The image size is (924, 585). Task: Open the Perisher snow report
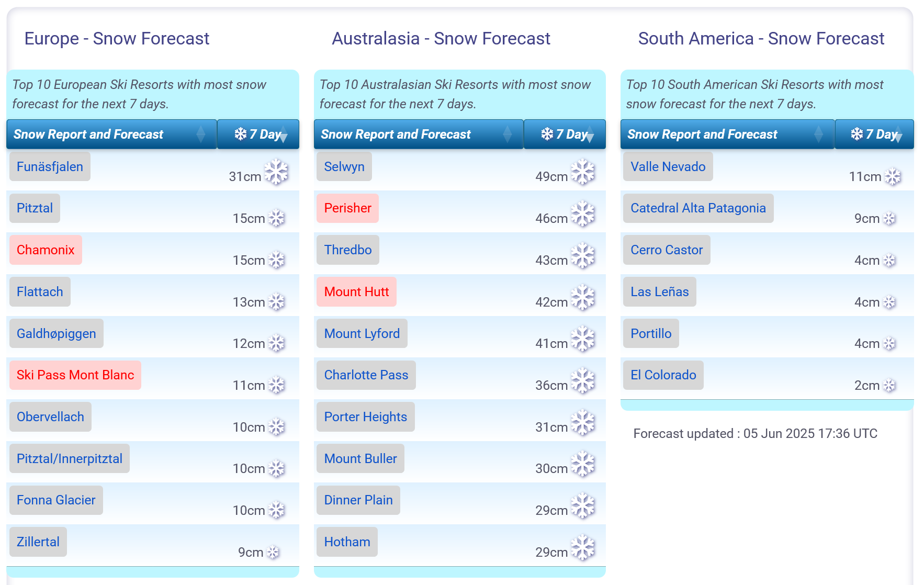coord(347,208)
